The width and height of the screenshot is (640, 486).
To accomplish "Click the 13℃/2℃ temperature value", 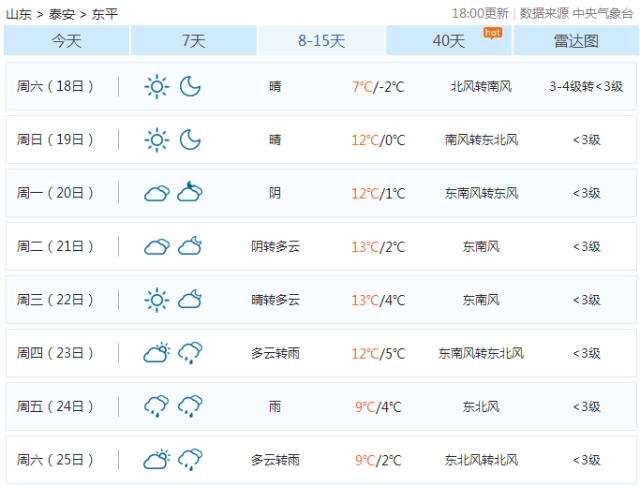I will pos(378,247).
